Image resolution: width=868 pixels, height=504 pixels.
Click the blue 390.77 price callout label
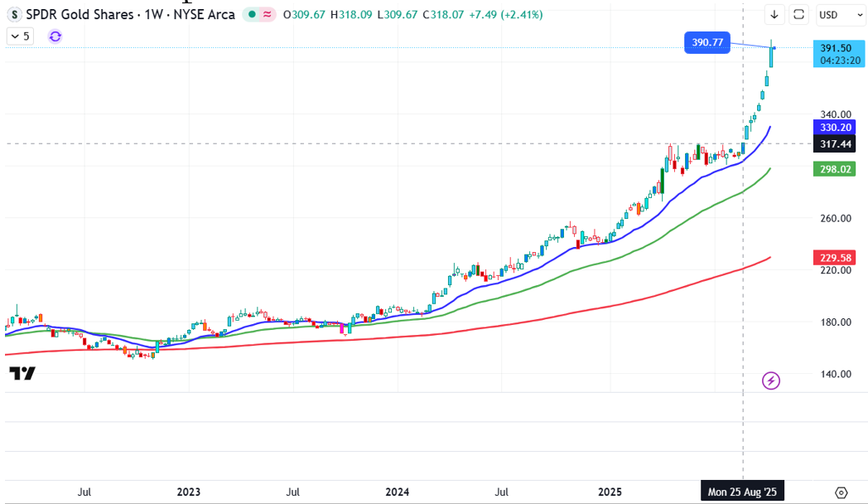tap(707, 42)
